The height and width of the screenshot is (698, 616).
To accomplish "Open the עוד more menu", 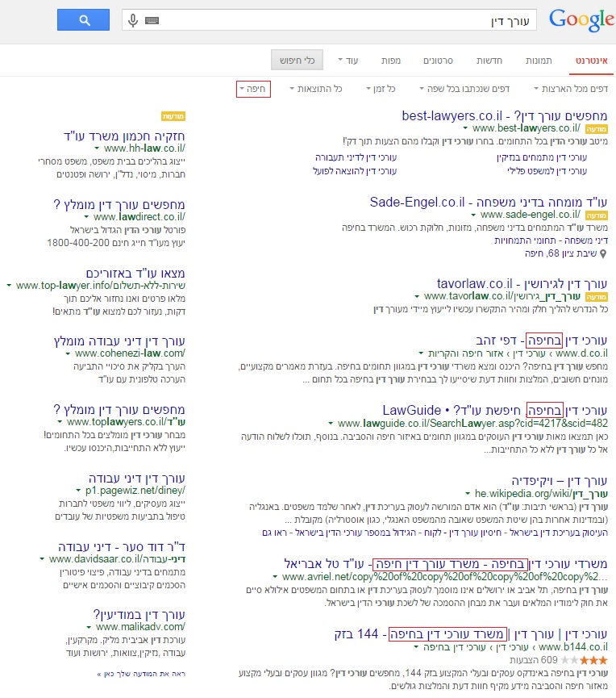I will tap(348, 61).
